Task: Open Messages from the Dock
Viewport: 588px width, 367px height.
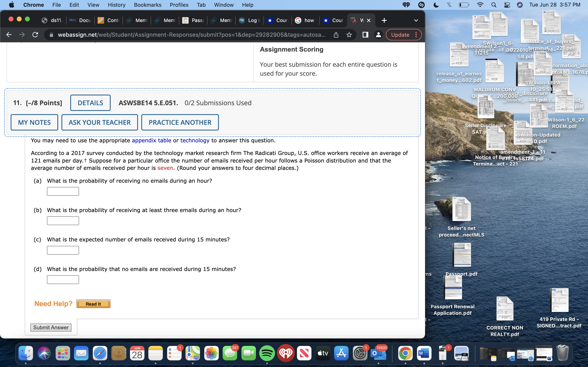Action: point(230,353)
